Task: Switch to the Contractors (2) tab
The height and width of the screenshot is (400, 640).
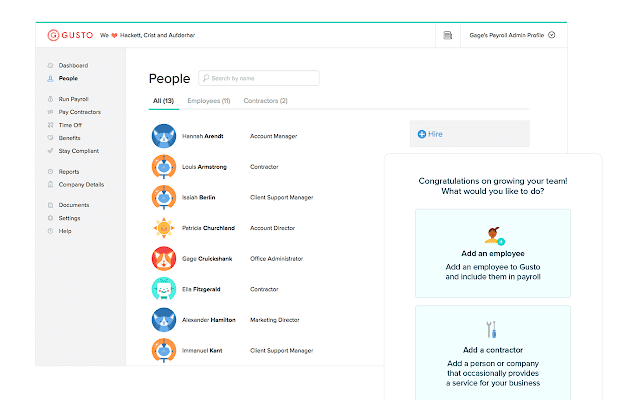Action: pyautogui.click(x=265, y=101)
